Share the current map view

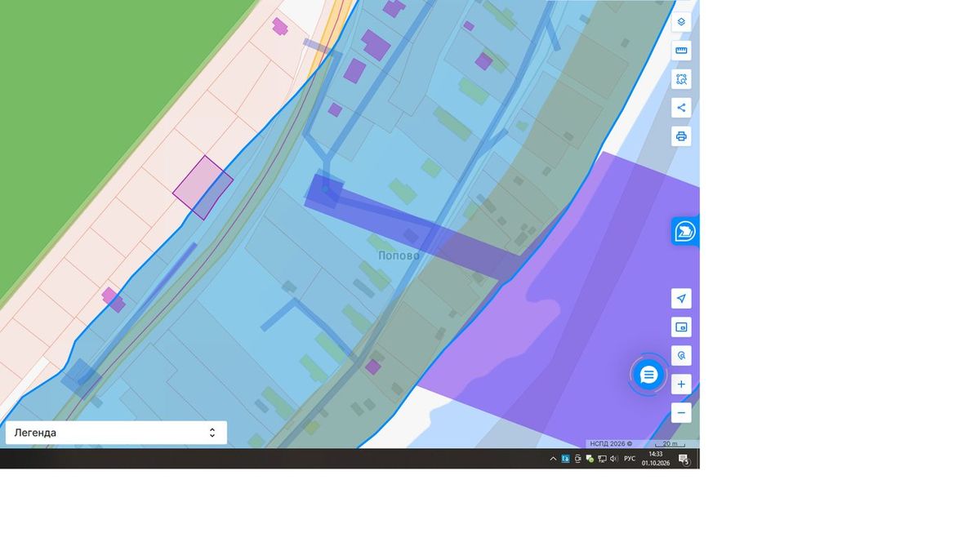click(681, 108)
